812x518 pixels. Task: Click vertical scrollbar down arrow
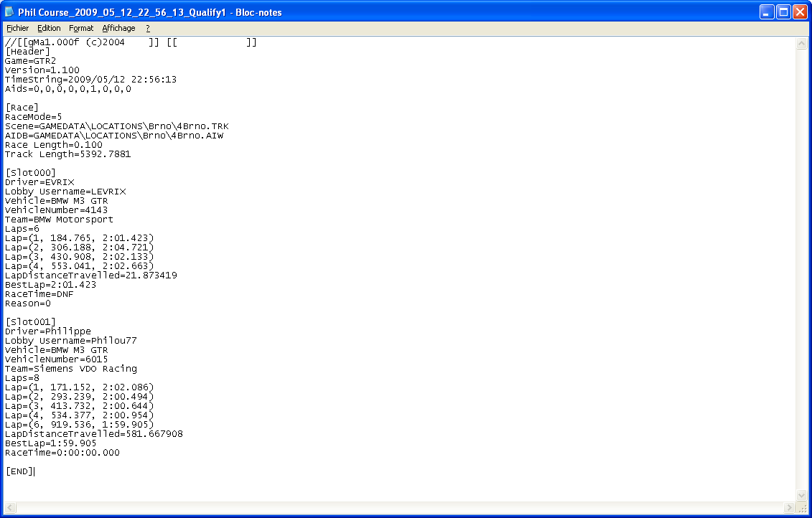[801, 495]
